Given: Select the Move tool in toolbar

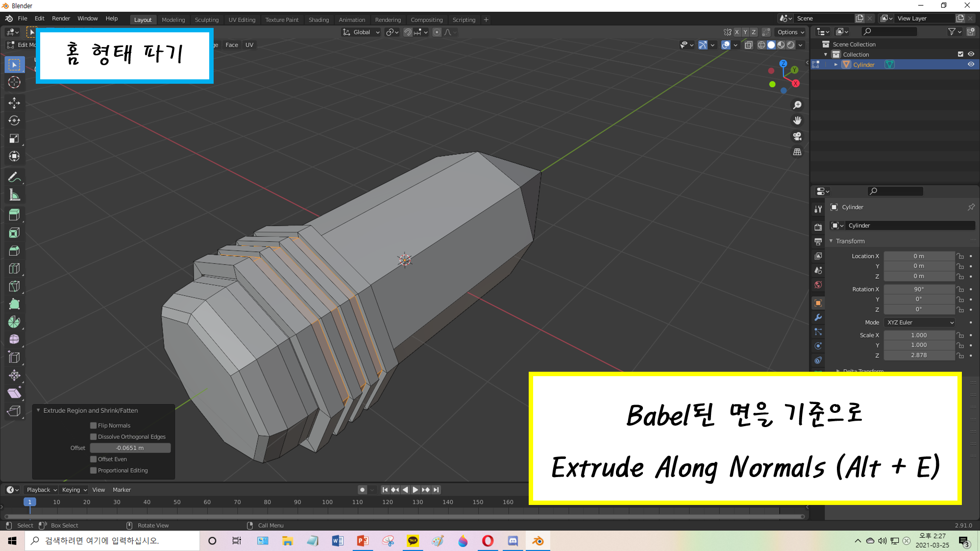Looking at the screenshot, I should (x=14, y=102).
